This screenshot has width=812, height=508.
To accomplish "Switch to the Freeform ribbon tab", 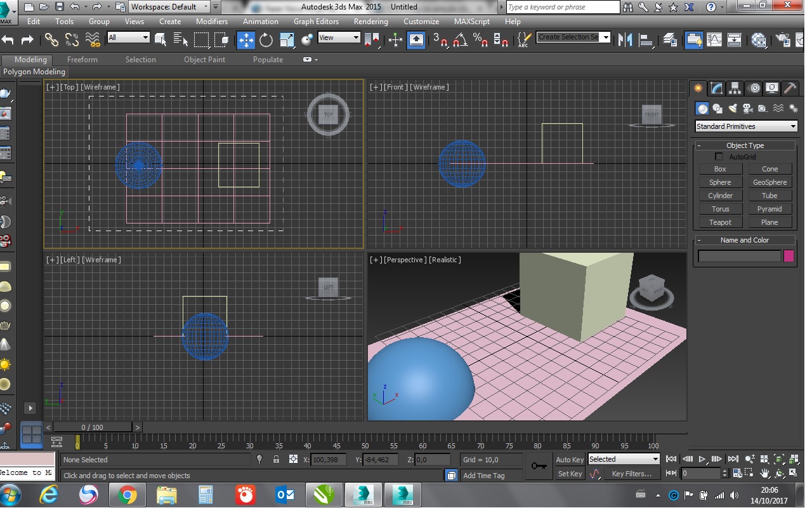I will pyautogui.click(x=82, y=60).
